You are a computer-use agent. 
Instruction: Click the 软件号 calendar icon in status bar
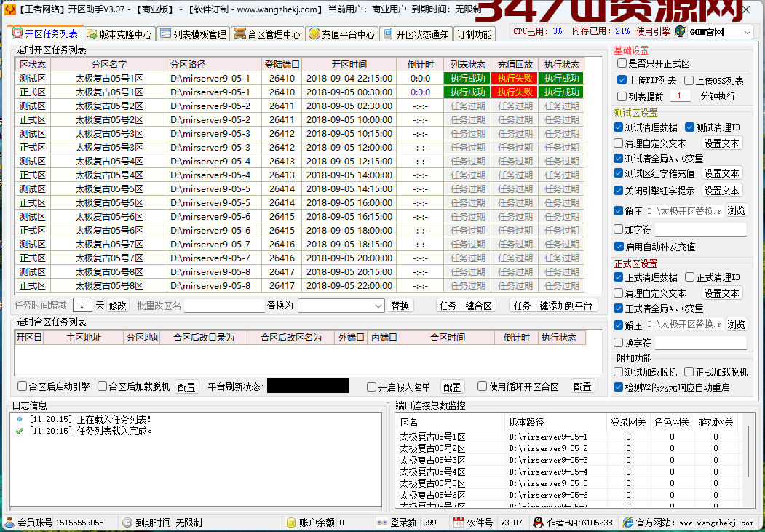click(x=458, y=523)
